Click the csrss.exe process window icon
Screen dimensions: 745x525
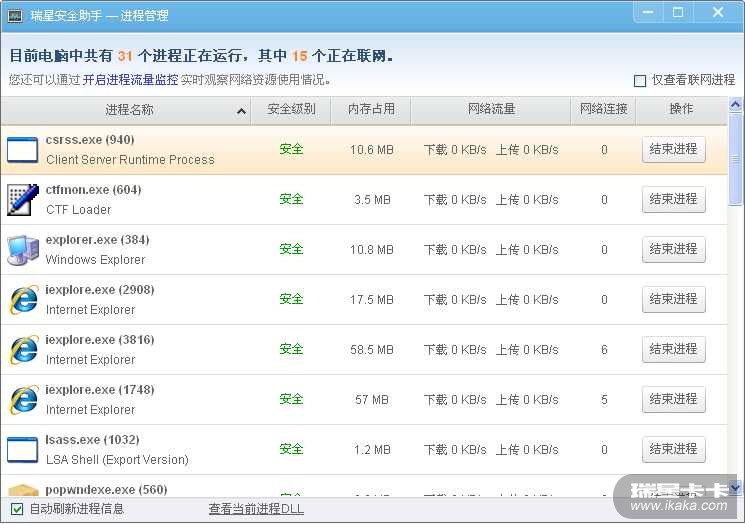pyautogui.click(x=22, y=150)
